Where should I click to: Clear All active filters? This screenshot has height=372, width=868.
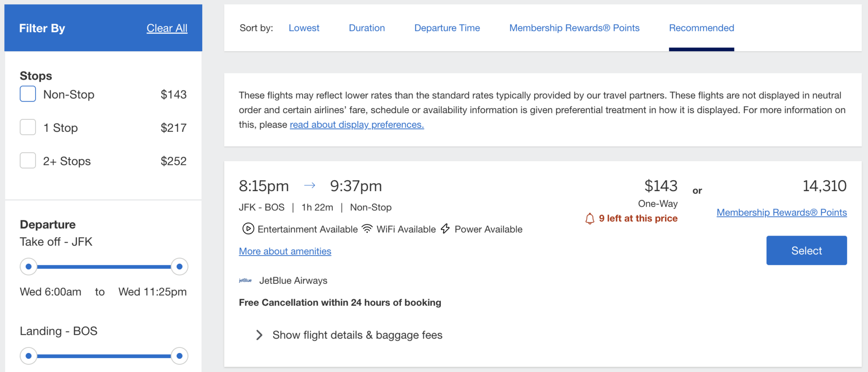tap(167, 28)
